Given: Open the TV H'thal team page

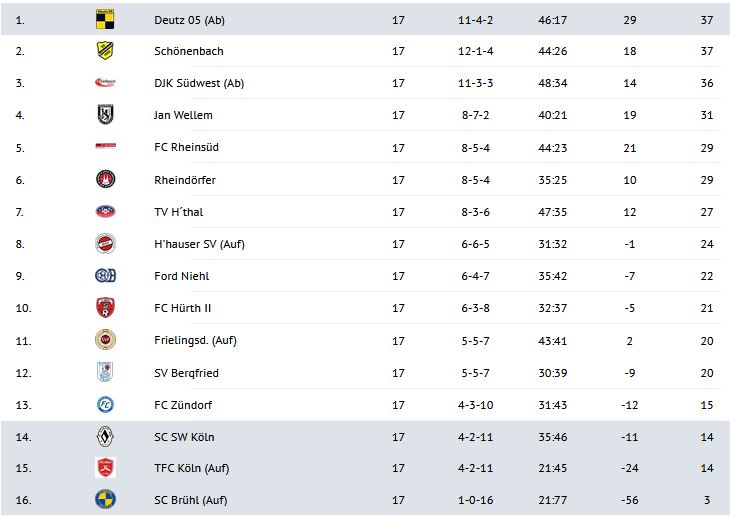Looking at the screenshot, I should pos(179,212).
